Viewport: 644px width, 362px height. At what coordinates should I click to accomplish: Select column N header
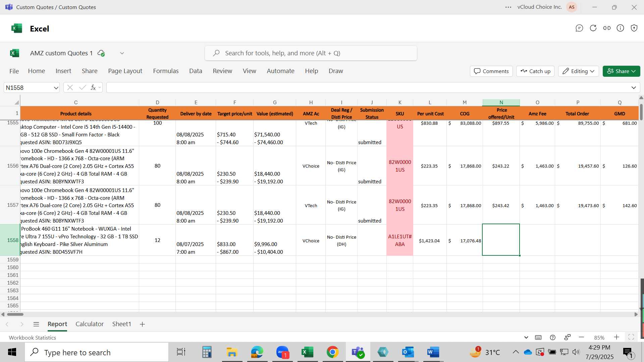coord(501,102)
